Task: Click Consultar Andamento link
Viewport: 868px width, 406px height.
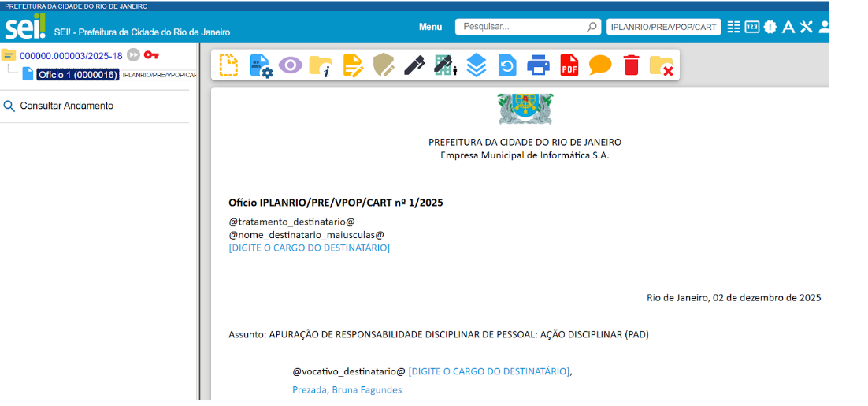Action: [66, 106]
